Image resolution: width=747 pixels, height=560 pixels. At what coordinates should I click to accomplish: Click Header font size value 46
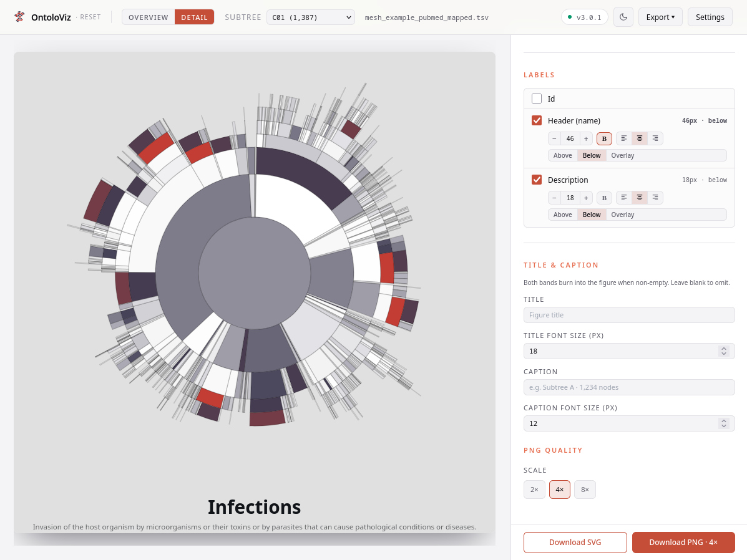coord(570,138)
